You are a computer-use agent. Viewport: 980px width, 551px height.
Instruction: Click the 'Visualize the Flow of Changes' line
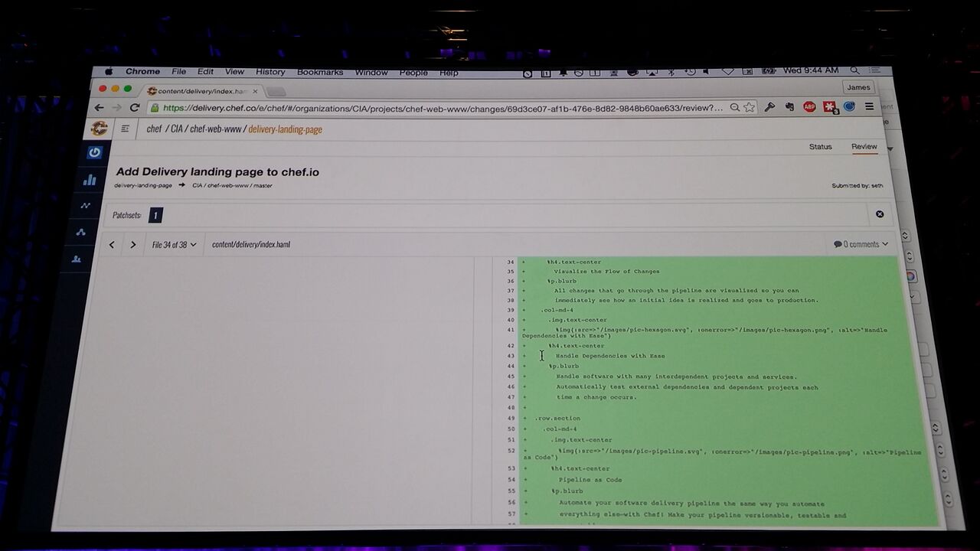(x=606, y=271)
